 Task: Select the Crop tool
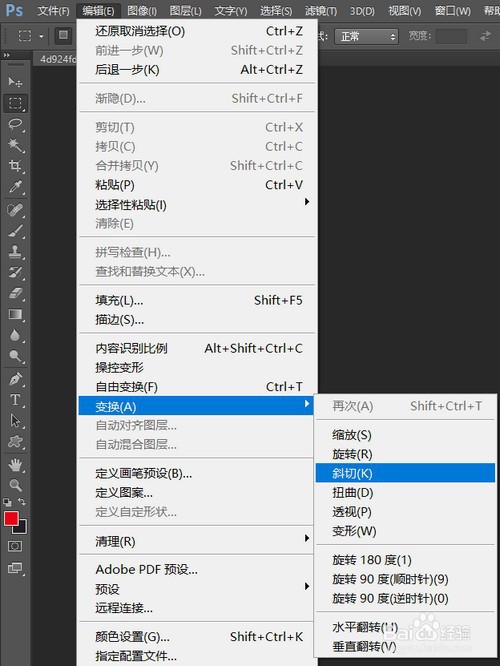(15, 166)
